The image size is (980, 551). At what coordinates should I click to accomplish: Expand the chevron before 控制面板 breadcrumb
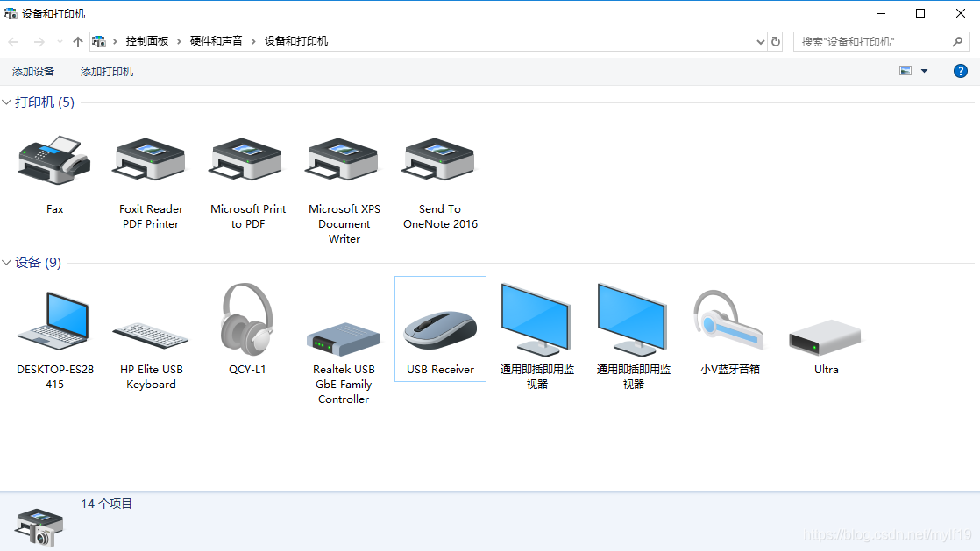tap(115, 42)
